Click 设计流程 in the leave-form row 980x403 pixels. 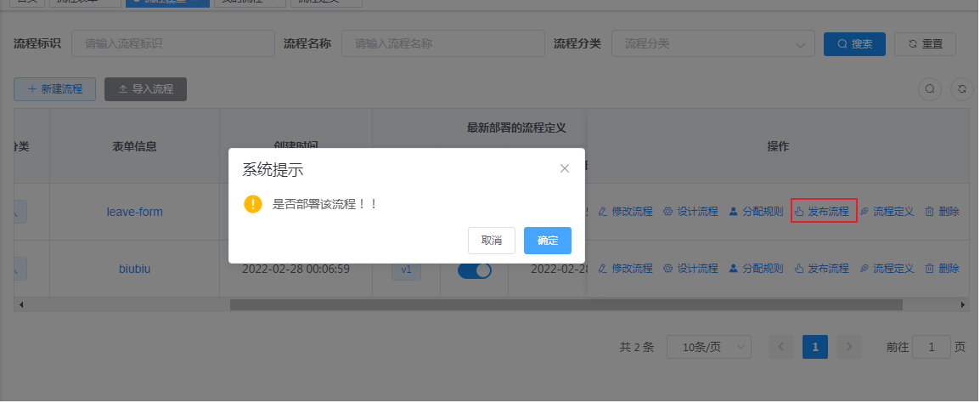pyautogui.click(x=690, y=212)
